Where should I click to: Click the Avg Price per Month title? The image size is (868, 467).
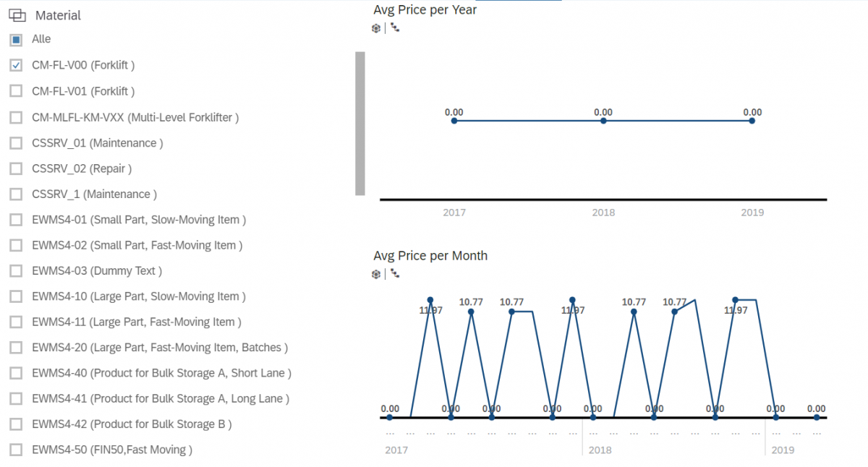coord(430,256)
